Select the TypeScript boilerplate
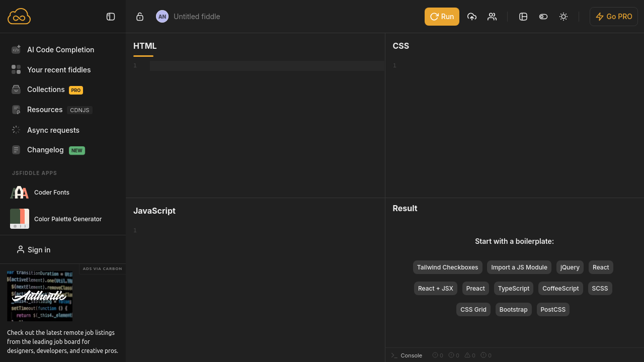 (x=514, y=289)
